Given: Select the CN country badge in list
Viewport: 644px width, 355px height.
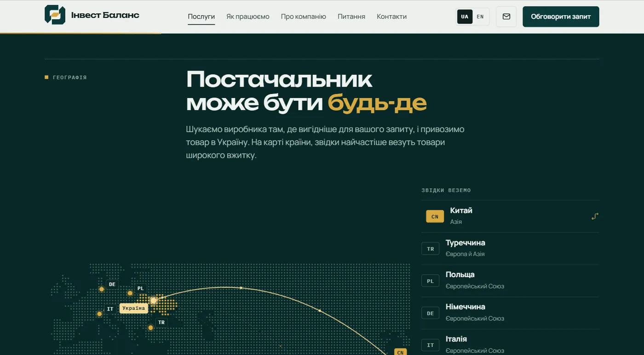Looking at the screenshot, I should click(x=435, y=216).
